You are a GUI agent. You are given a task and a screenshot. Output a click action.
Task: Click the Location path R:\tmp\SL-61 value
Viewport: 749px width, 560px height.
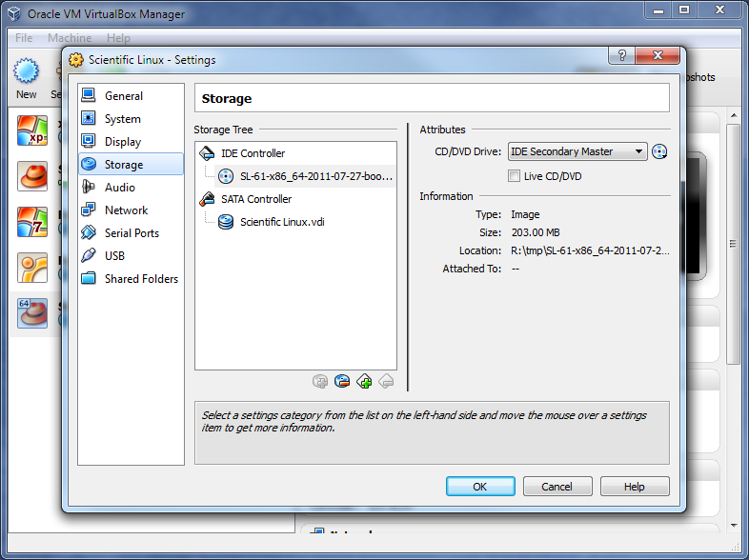(590, 250)
